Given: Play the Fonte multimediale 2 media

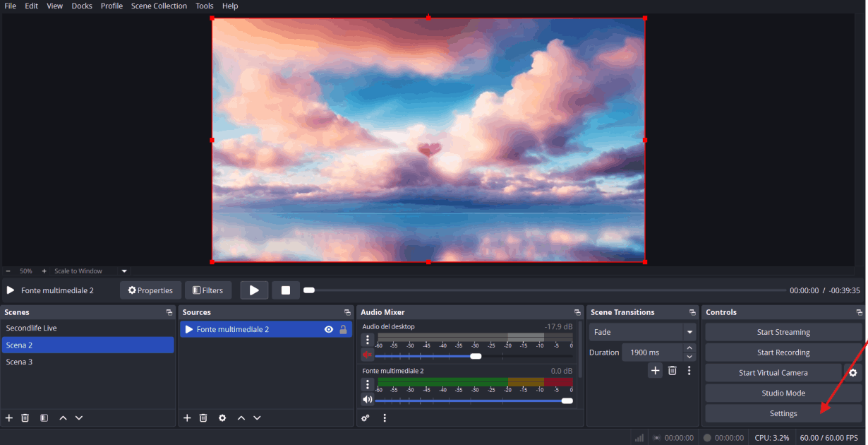Looking at the screenshot, I should 254,290.
